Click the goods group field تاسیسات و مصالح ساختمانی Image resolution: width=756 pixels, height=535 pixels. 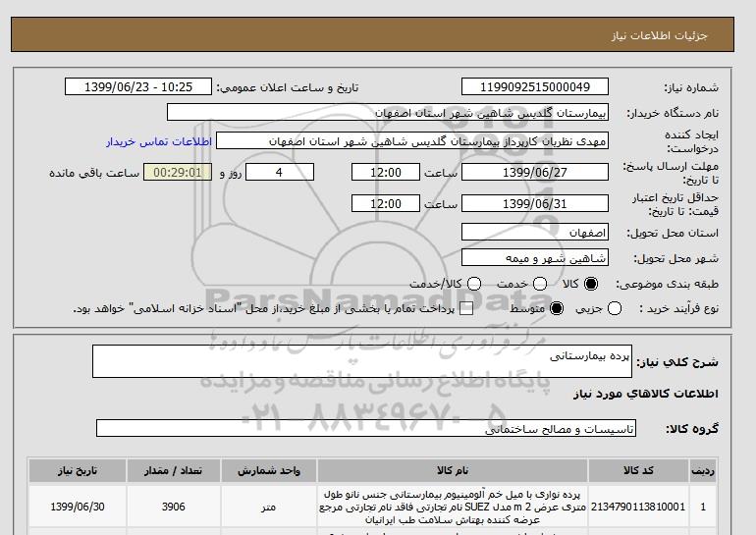click(366, 428)
